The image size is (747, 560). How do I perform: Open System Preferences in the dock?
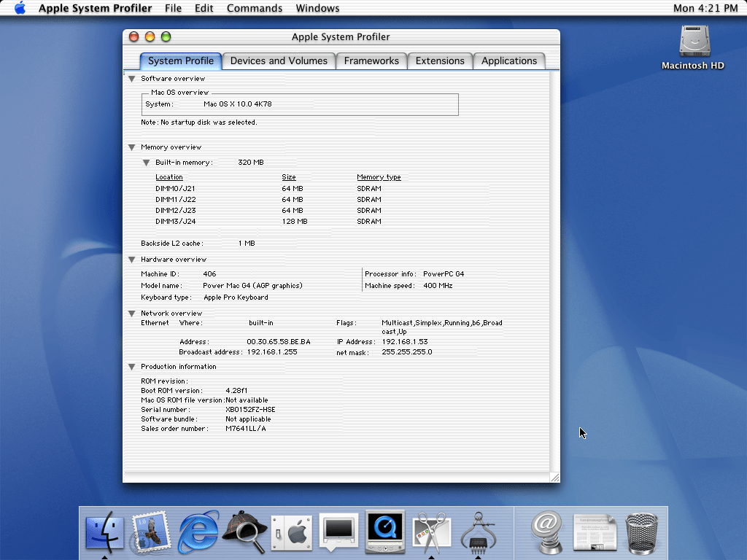[x=292, y=533]
